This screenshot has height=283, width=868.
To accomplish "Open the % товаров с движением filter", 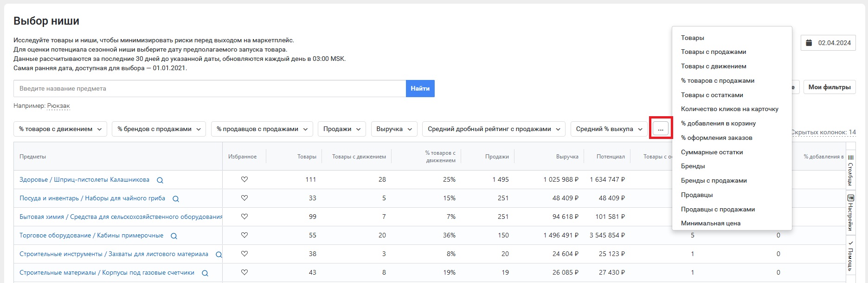I will pyautogui.click(x=60, y=129).
